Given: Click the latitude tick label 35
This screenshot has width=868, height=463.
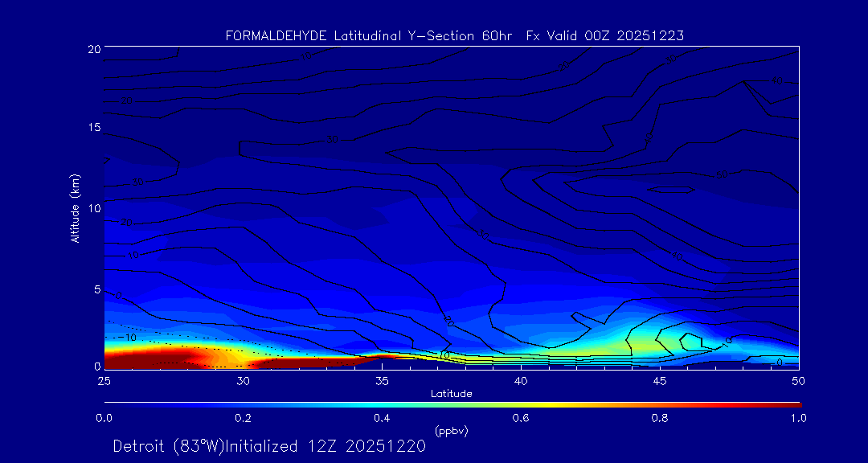Looking at the screenshot, I should pos(382,381).
